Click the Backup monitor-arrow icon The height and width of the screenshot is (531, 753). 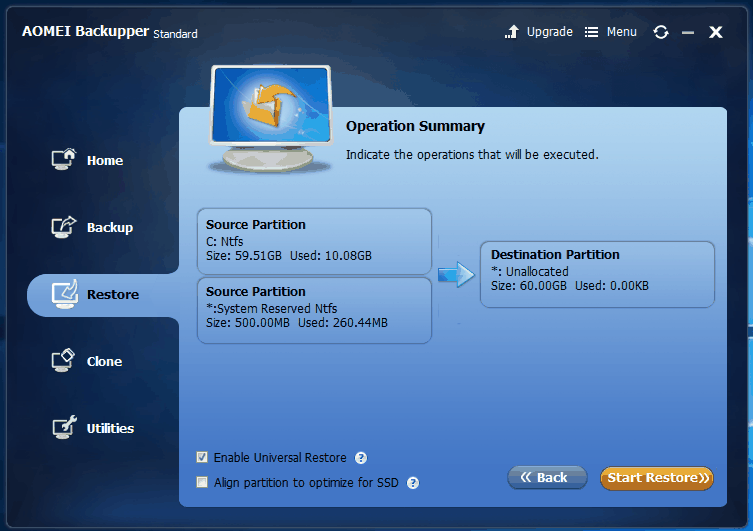tap(64, 227)
